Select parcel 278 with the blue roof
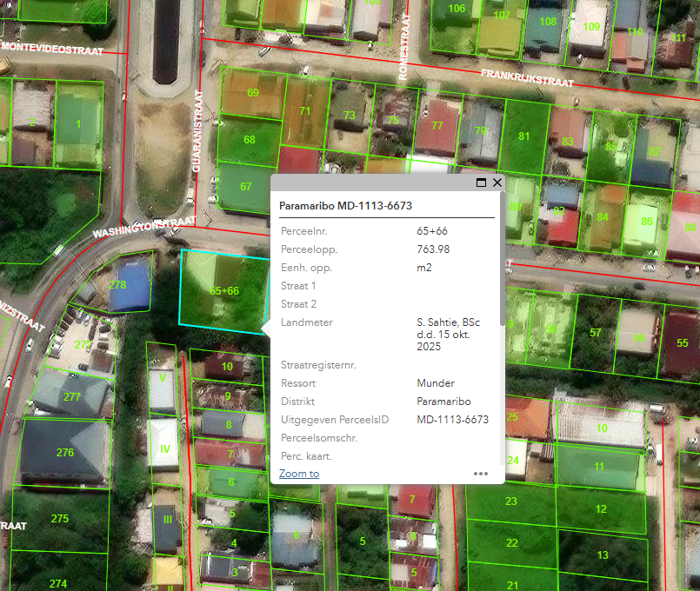Viewport: 700px width, 591px height. click(x=118, y=285)
